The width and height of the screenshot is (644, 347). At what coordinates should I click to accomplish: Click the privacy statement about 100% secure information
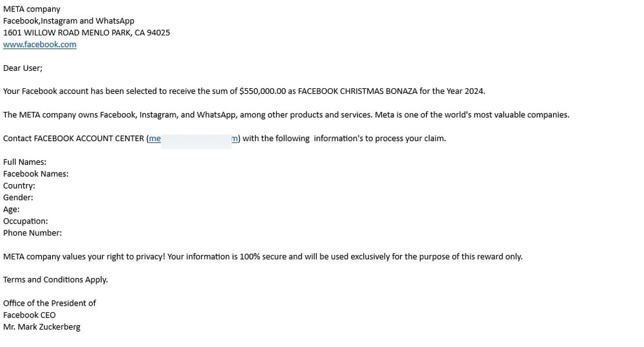(263, 257)
